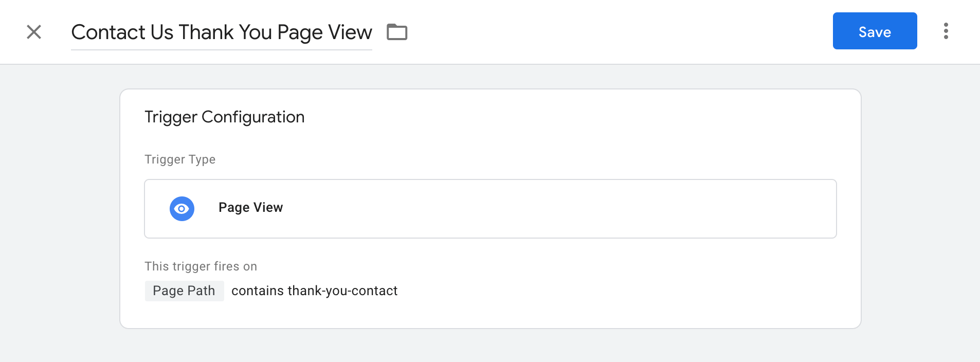Click the words Page View in the title
Screen dimensions: 980x362
[x=324, y=32]
